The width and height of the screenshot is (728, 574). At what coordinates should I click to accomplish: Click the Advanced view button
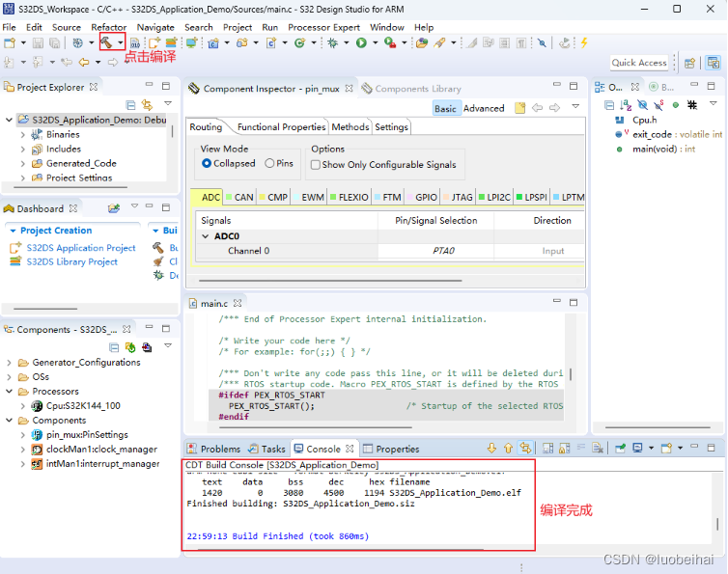[x=484, y=109]
